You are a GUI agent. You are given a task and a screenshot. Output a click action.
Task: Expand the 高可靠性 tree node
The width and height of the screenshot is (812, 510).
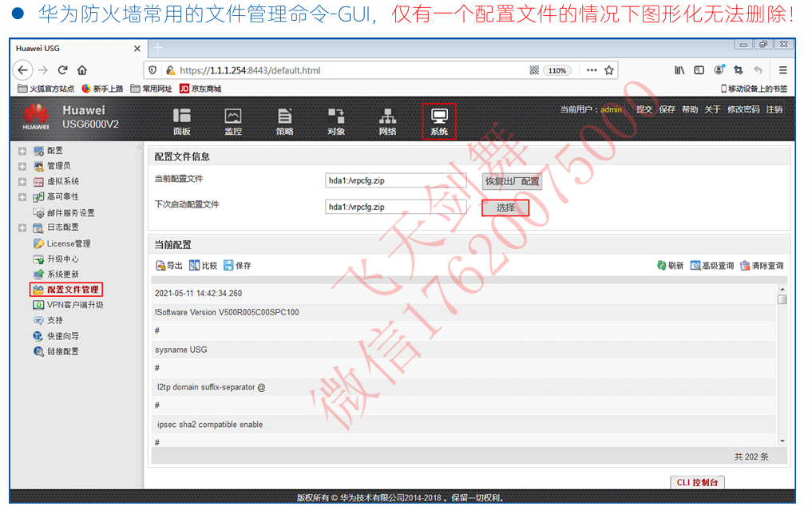[22, 197]
